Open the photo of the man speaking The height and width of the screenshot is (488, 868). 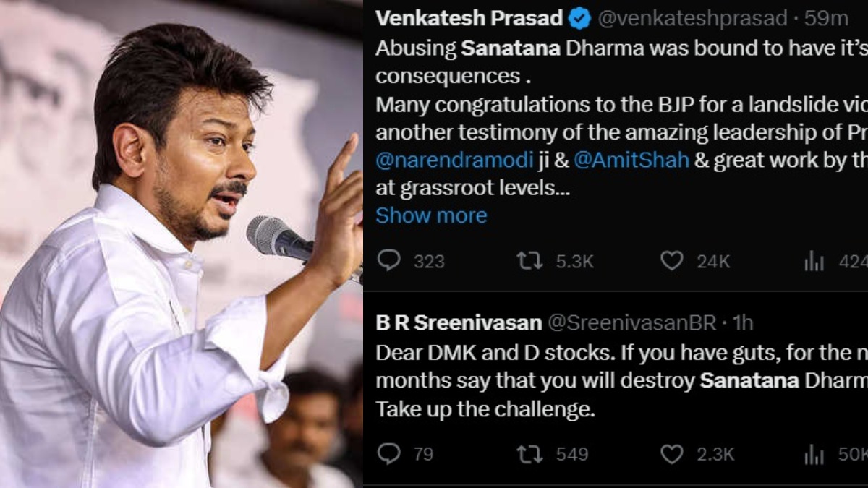[181, 244]
